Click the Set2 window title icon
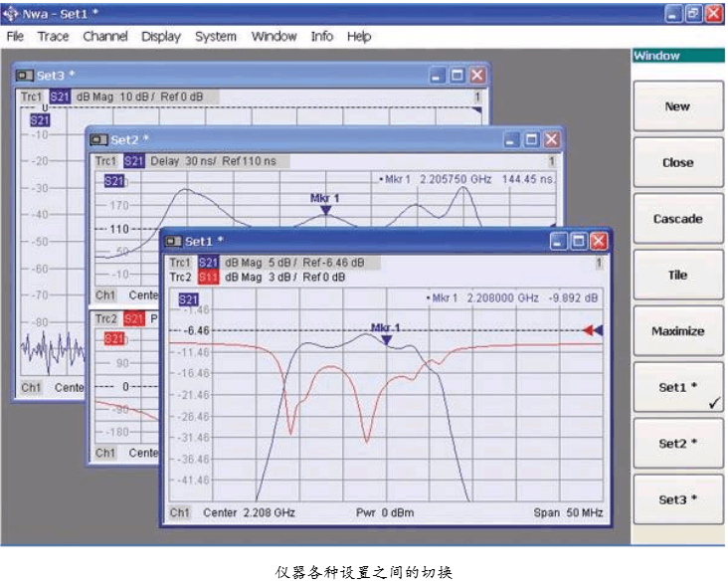 (x=98, y=140)
